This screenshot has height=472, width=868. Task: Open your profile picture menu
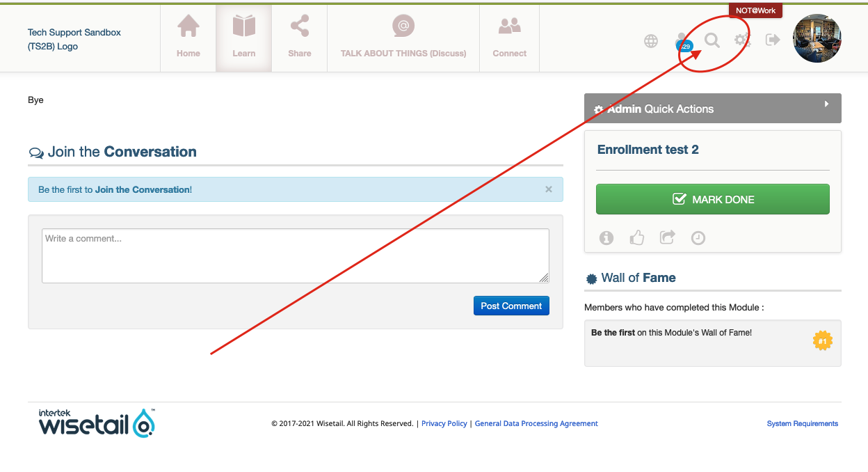tap(817, 38)
